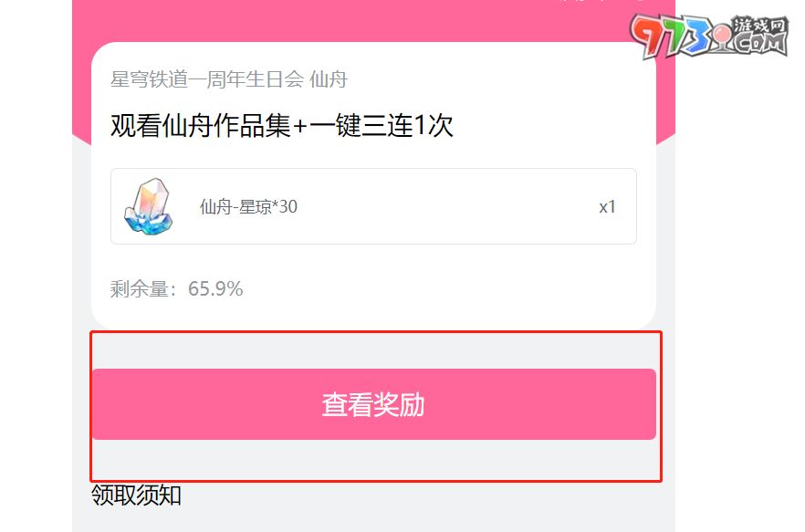Click the pink joystick ball in the logo
805x532 pixels.
[x=723, y=34]
